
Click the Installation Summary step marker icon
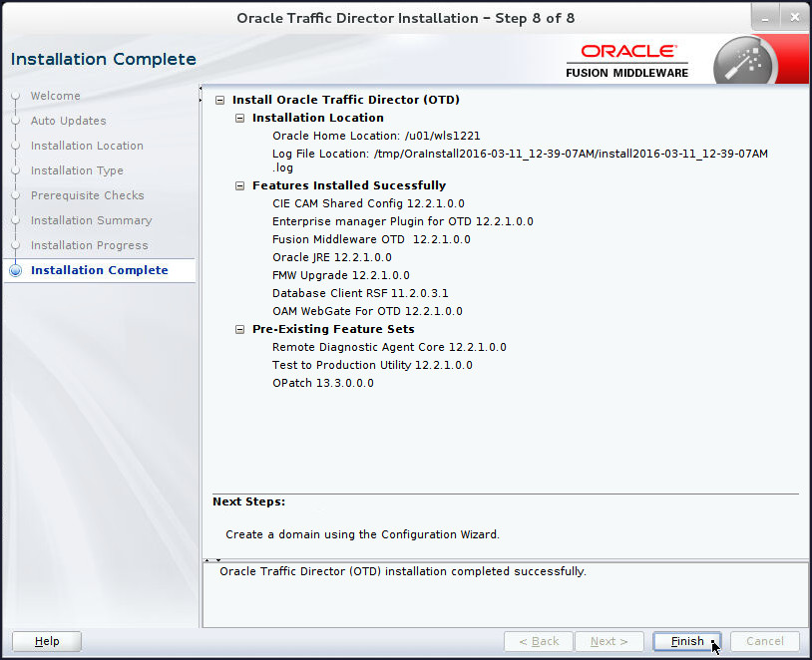[x=14, y=220]
